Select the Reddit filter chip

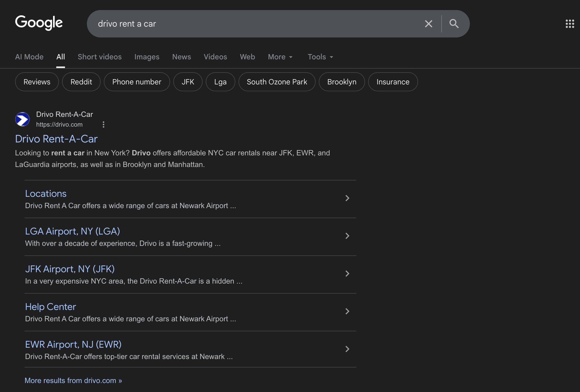(81, 82)
